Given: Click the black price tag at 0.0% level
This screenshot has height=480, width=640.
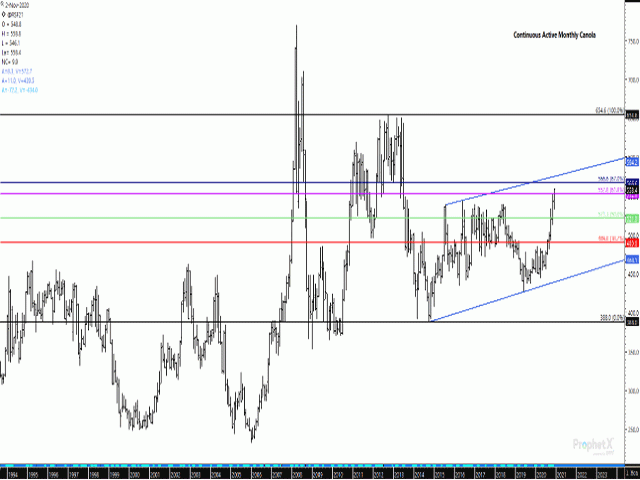Looking at the screenshot, I should tap(632, 322).
